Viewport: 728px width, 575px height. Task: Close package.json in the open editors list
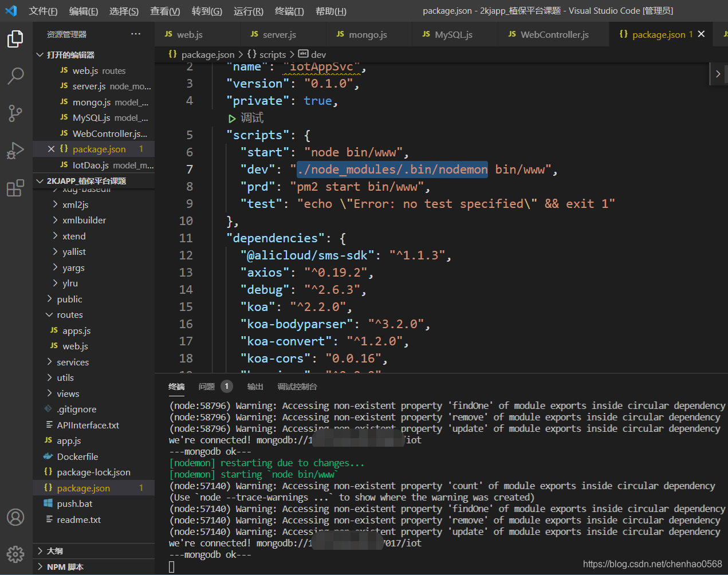coord(51,149)
